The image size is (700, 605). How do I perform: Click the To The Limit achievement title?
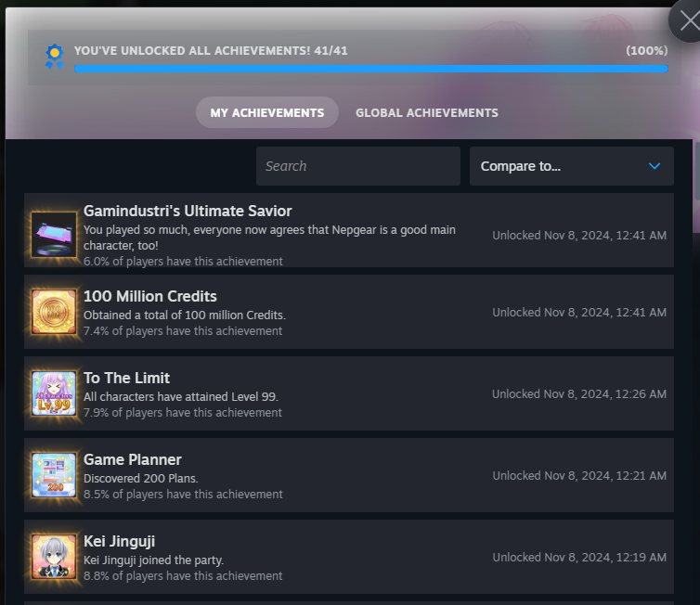tap(126, 378)
